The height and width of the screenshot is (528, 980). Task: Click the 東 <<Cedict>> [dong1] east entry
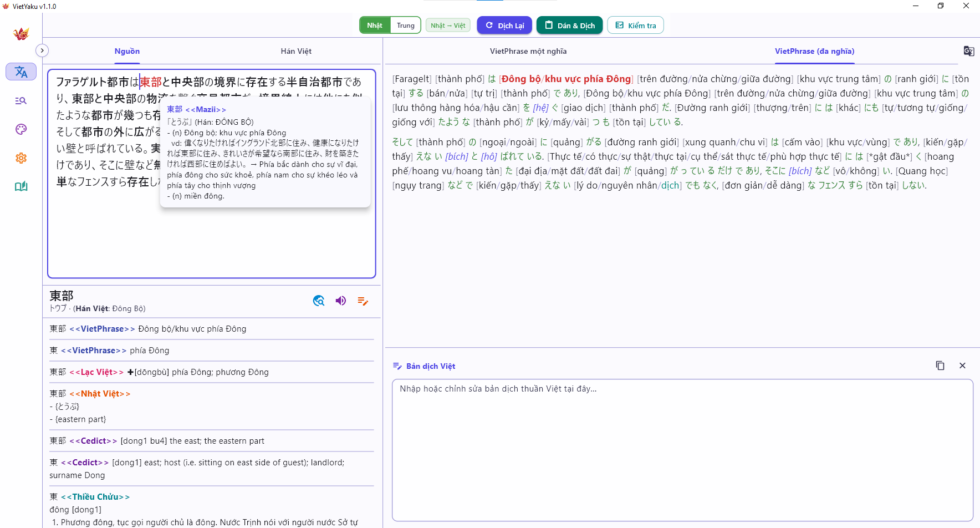point(211,469)
